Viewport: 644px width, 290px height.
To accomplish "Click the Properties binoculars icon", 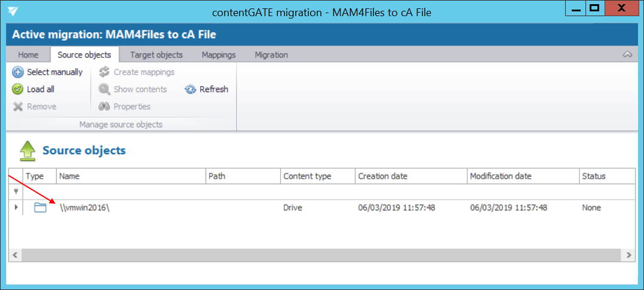I will point(105,107).
